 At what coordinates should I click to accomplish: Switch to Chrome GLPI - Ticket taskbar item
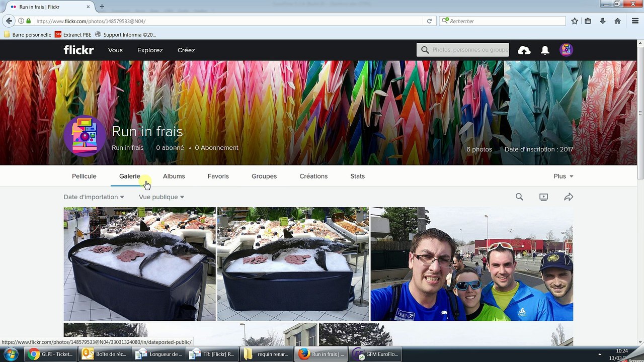(x=50, y=354)
